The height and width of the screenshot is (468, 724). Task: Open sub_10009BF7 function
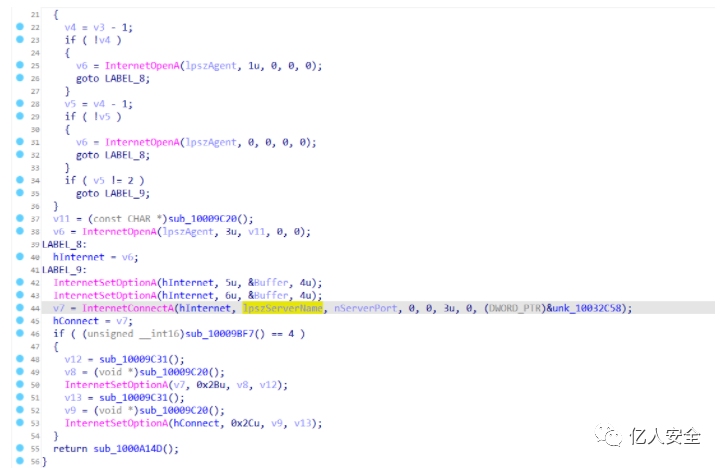220,334
